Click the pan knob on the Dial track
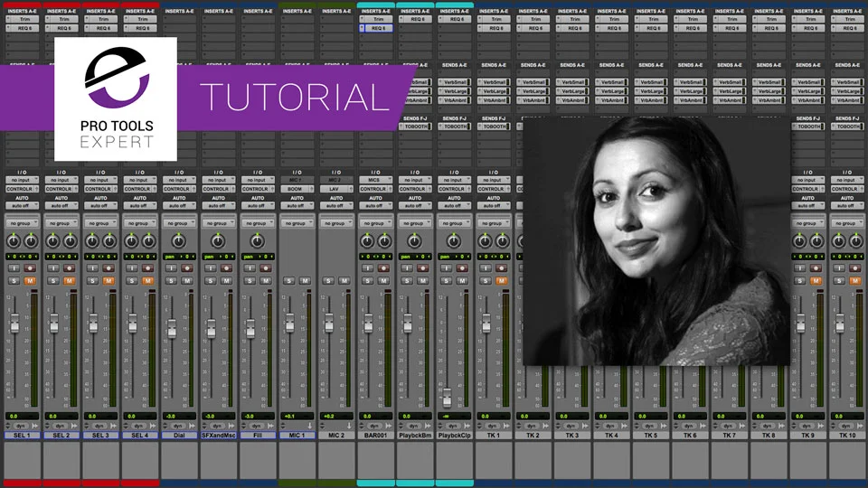868x488 pixels. coord(178,241)
